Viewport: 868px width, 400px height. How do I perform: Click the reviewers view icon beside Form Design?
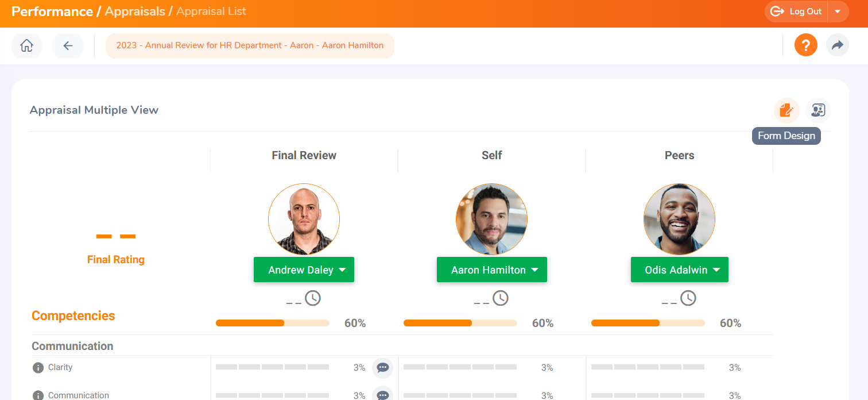(x=818, y=110)
